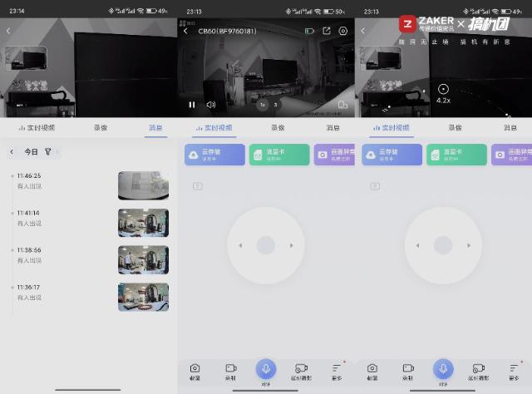Screen dimensions: 532x394
Task: Open picture-in-picture thumbnail on 4.2x zoom screen
Action: point(381,57)
